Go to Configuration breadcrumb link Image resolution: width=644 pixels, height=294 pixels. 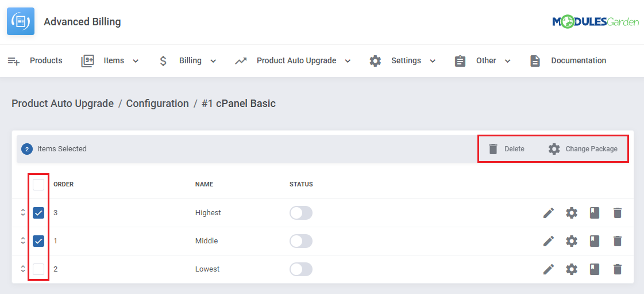click(157, 104)
